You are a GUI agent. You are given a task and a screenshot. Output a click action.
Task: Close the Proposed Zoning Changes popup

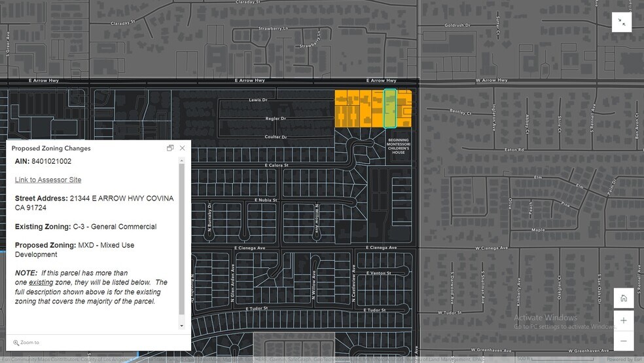(x=182, y=148)
